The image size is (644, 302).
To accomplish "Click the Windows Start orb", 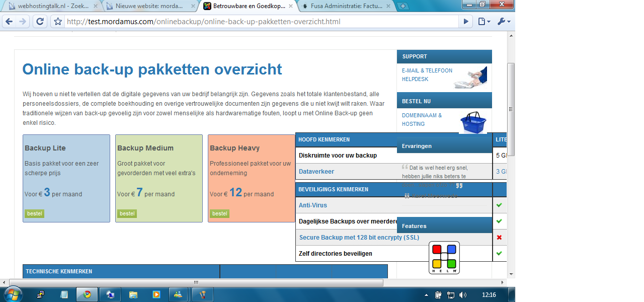I will (x=13, y=294).
